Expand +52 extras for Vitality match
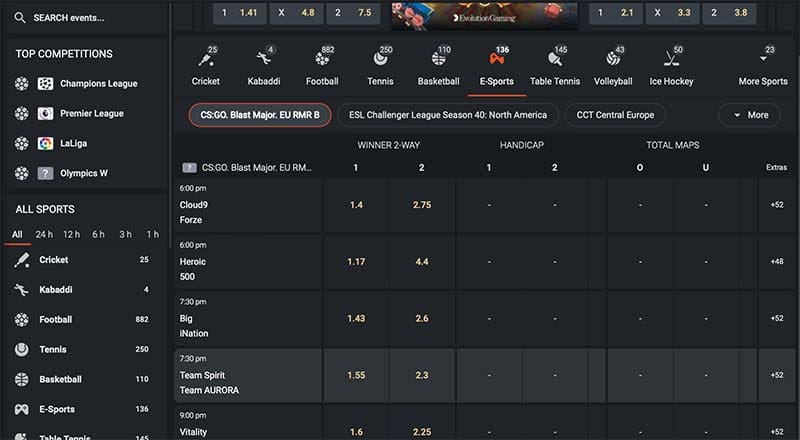Screen dimensions: 800x440 777,432
